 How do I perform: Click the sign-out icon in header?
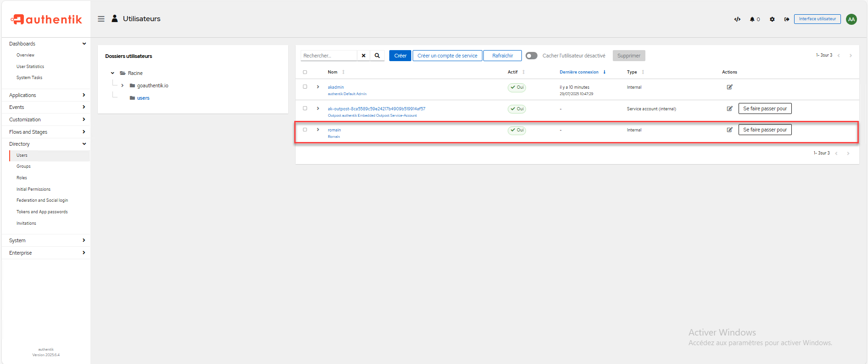[x=787, y=19]
